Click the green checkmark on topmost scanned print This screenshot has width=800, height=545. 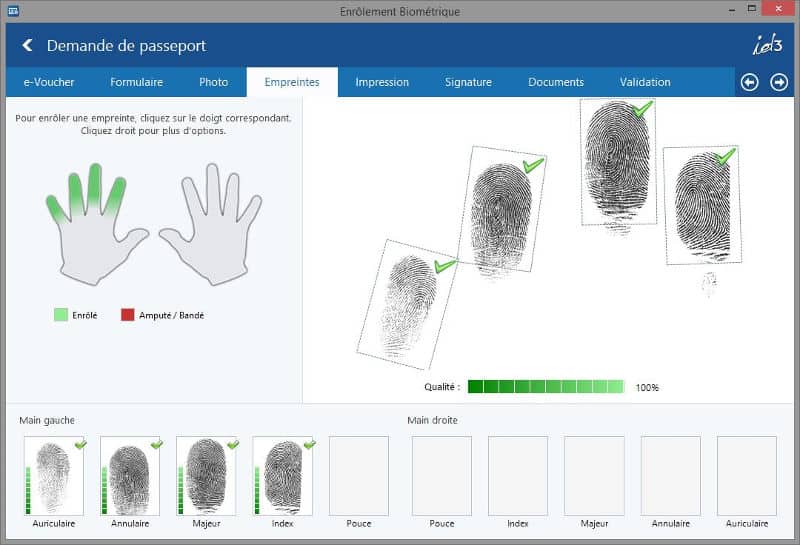(x=642, y=109)
